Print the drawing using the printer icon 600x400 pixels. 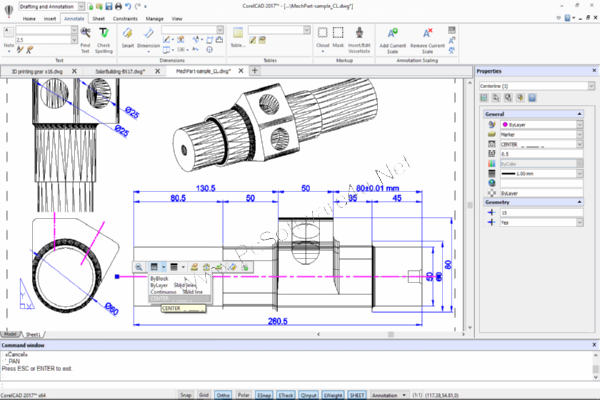(x=118, y=7)
